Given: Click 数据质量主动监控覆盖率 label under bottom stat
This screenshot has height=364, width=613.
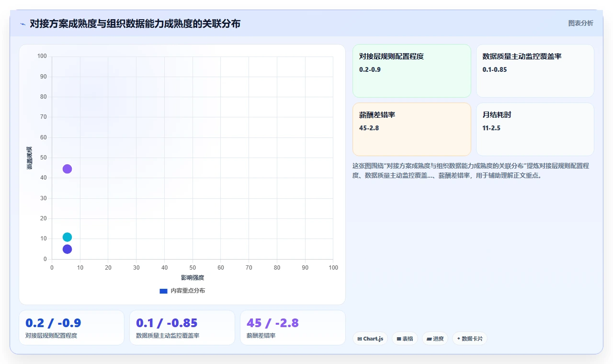Looking at the screenshot, I should (x=168, y=336).
